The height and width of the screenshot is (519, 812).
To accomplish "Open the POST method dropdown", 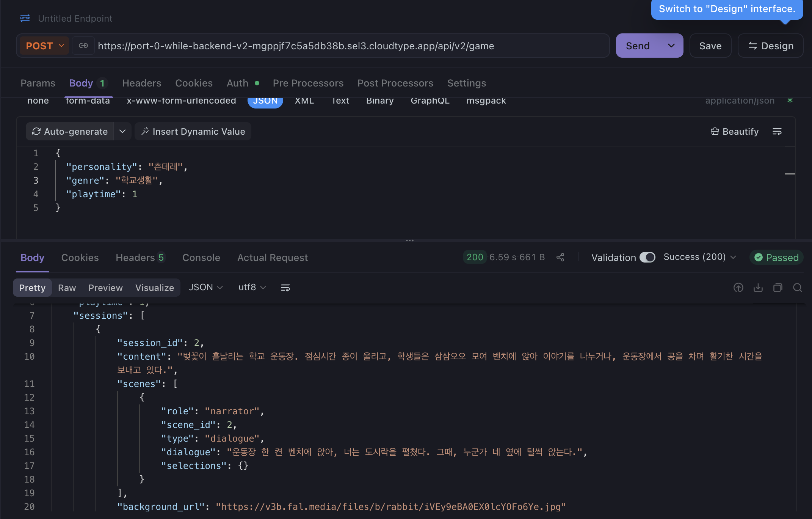I will [x=44, y=46].
